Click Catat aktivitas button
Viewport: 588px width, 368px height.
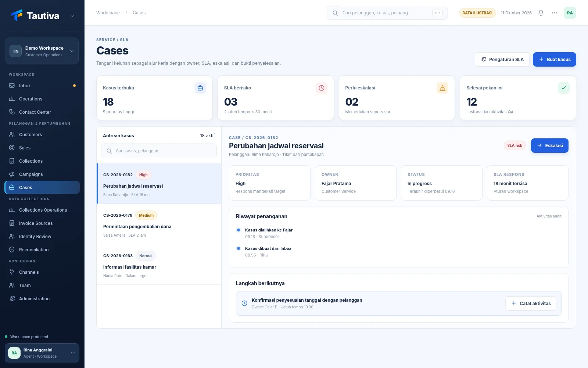(531, 304)
